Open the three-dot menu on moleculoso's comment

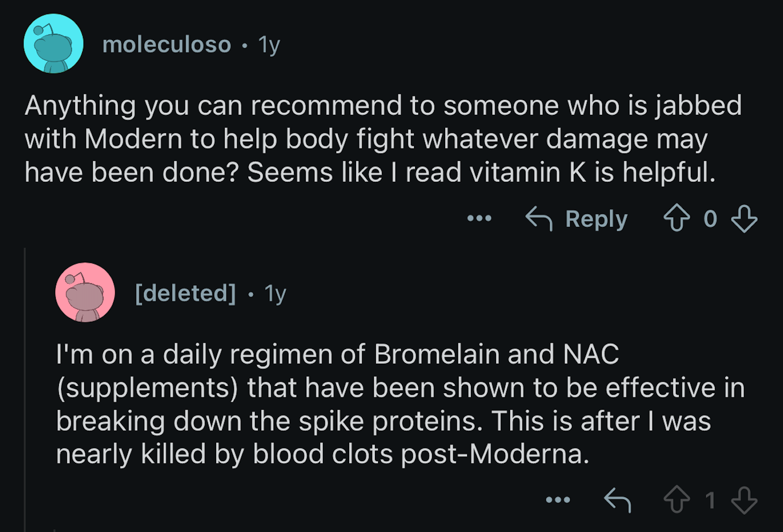479,218
